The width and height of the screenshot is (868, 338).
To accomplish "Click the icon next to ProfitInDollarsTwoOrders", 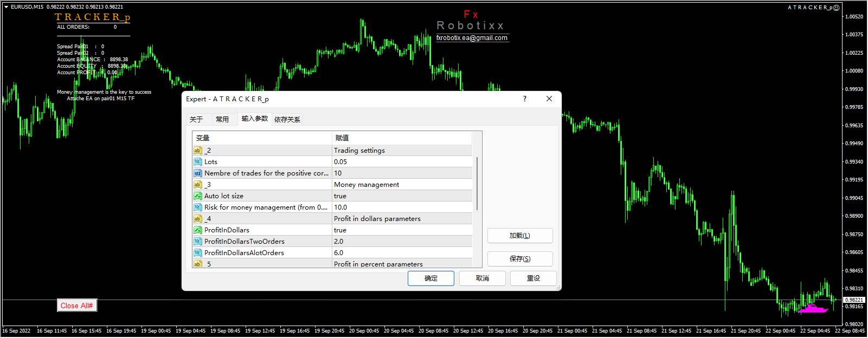I will pyautogui.click(x=198, y=242).
